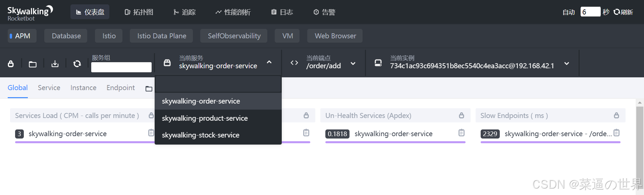Choose skywalking-order-service in dropdown list
Image resolution: width=644 pixels, height=195 pixels.
[218, 101]
